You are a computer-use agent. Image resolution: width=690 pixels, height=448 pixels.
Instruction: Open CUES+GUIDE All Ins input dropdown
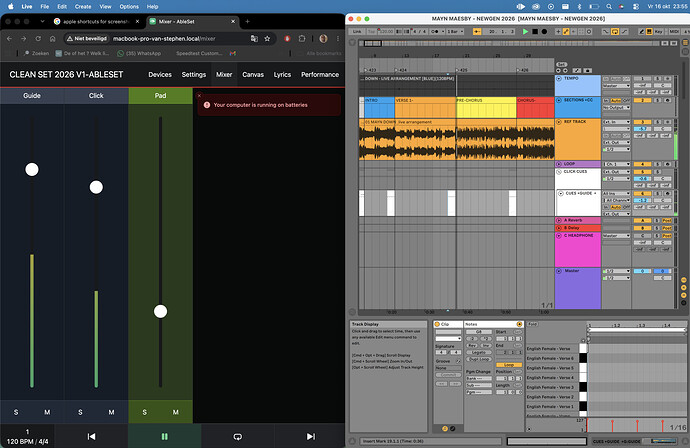[617, 193]
